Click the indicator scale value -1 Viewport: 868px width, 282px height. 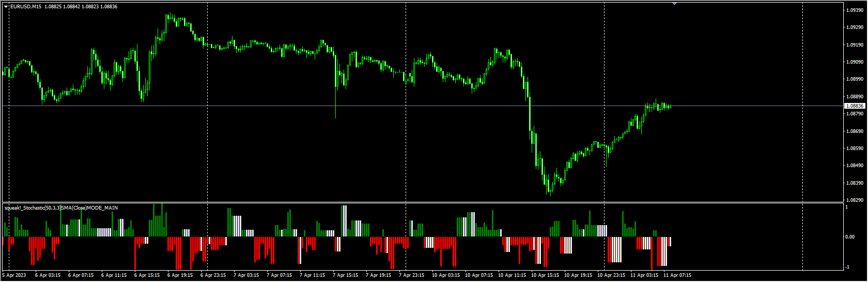coord(847,267)
